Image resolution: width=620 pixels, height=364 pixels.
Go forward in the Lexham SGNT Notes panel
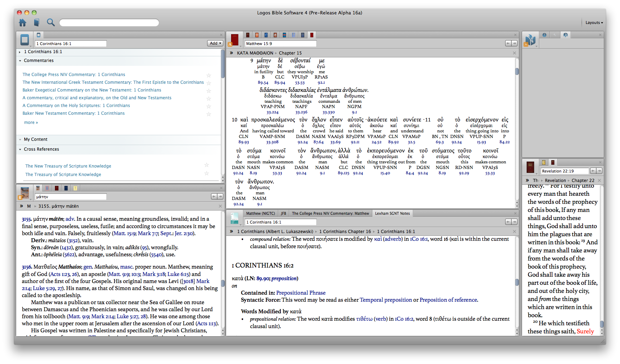pos(514,222)
